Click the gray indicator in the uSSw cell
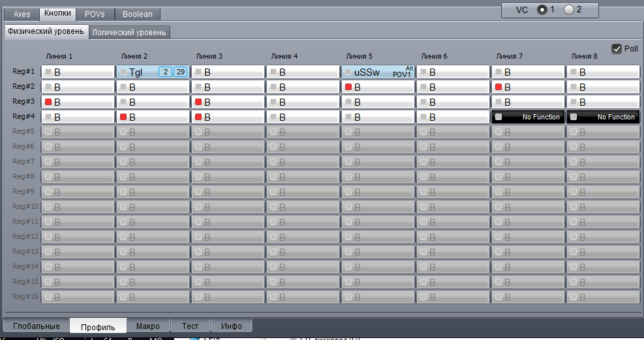The image size is (644, 340). point(348,72)
